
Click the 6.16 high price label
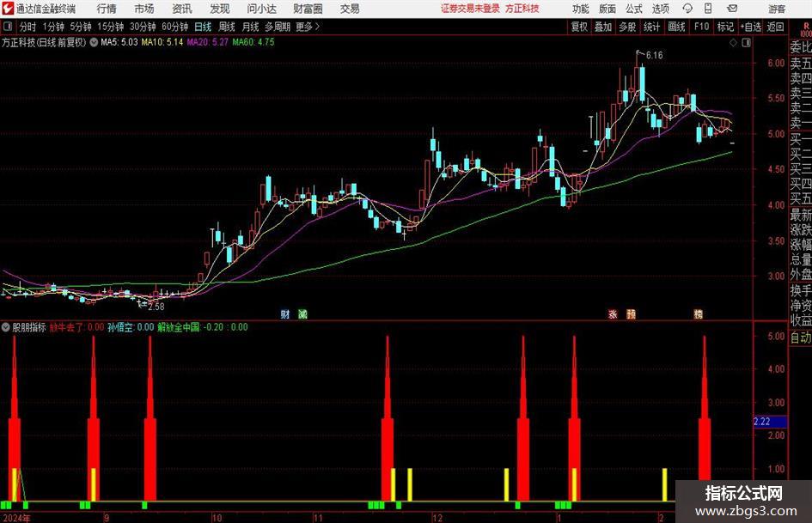[654, 56]
